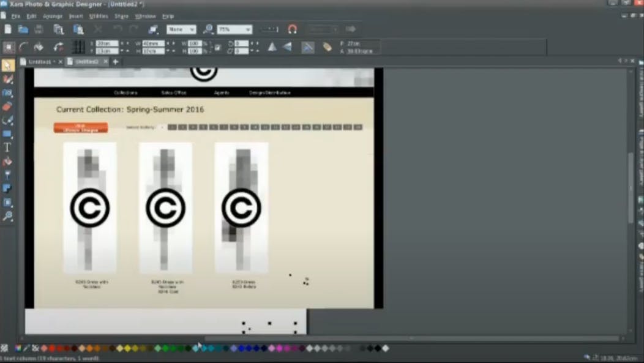Image resolution: width=644 pixels, height=363 pixels.
Task: Switch to the Untitled1 document tab
Action: 40,62
